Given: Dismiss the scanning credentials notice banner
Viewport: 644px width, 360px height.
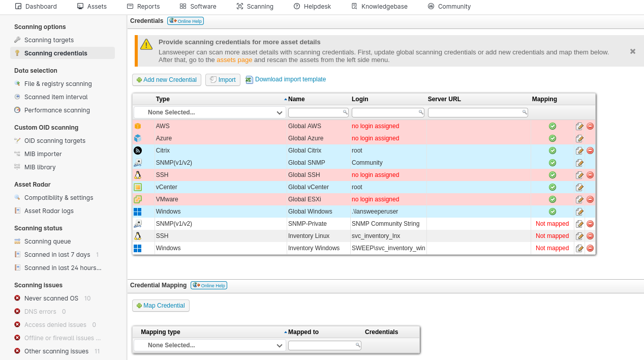Looking at the screenshot, I should [633, 51].
